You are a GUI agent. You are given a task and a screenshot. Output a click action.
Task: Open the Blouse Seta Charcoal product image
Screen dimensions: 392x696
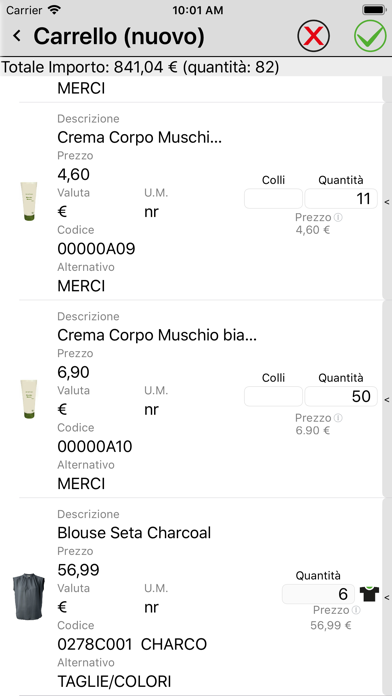point(29,596)
